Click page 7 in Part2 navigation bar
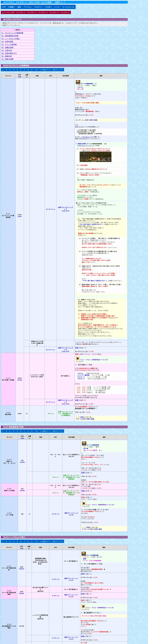 click(24, 431)
